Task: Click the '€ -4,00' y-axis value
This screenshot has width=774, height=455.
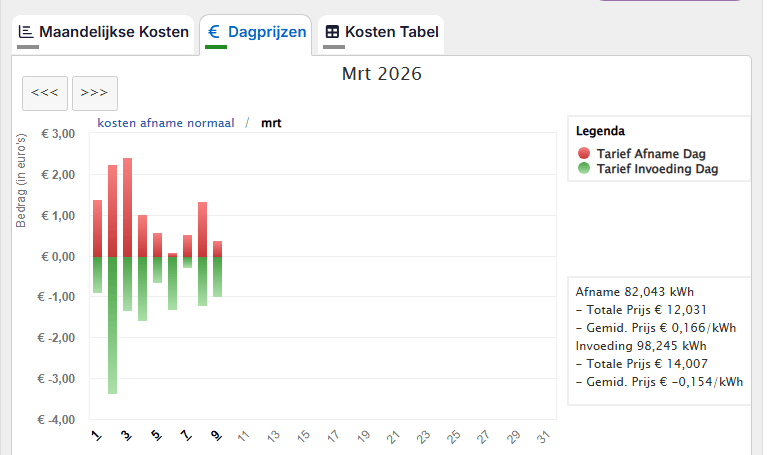Action: click(x=56, y=420)
